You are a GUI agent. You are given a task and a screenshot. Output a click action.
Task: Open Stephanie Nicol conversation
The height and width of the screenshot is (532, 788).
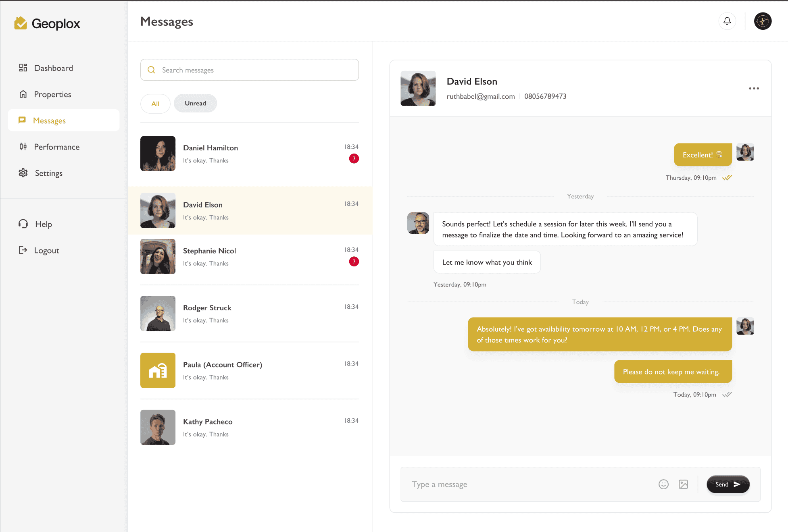(250, 256)
